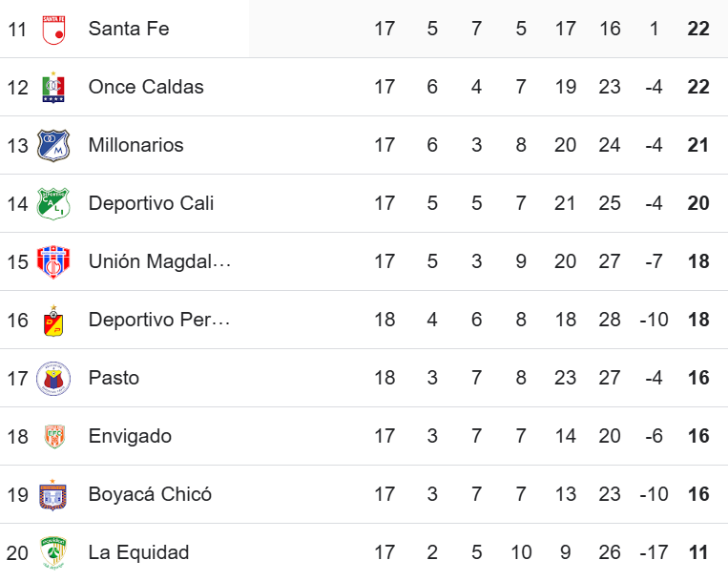Select the Millonarios team name
This screenshot has width=728, height=581.
pyautogui.click(x=135, y=145)
